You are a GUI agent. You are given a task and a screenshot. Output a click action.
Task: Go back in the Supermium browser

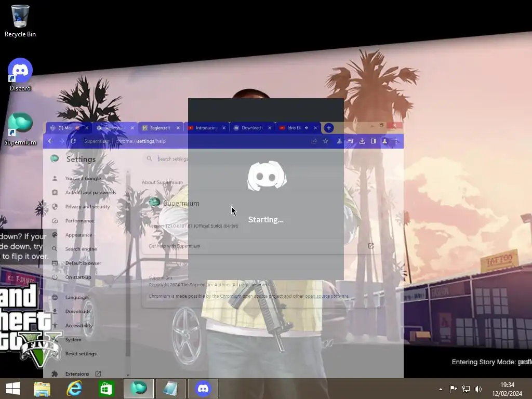coord(50,141)
